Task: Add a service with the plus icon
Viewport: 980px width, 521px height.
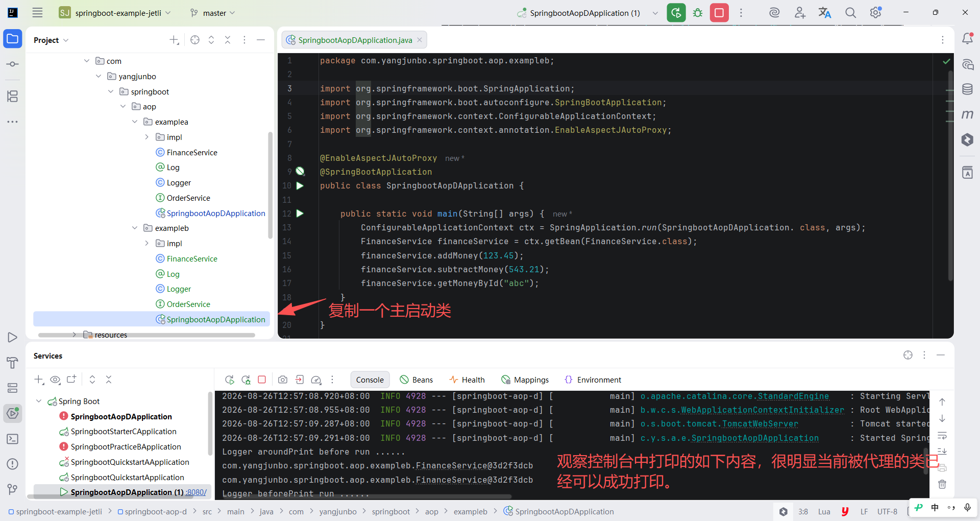Action: (x=39, y=380)
